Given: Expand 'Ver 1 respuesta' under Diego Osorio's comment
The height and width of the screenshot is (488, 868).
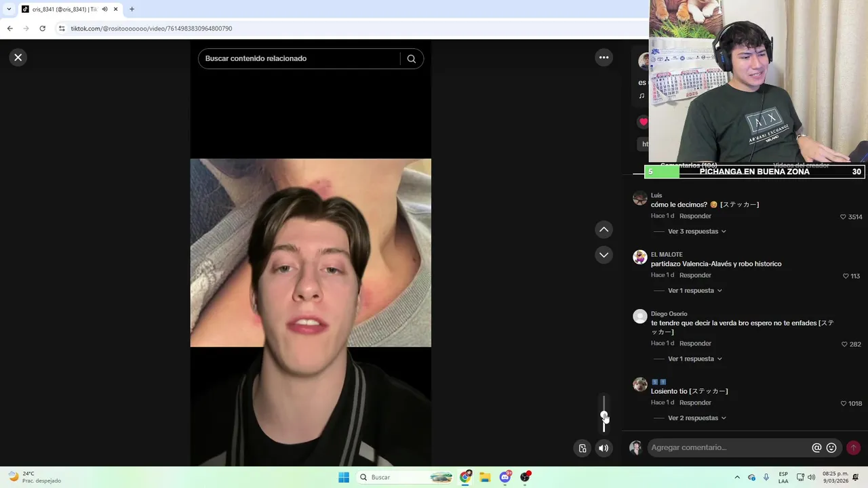Looking at the screenshot, I should 694,359.
